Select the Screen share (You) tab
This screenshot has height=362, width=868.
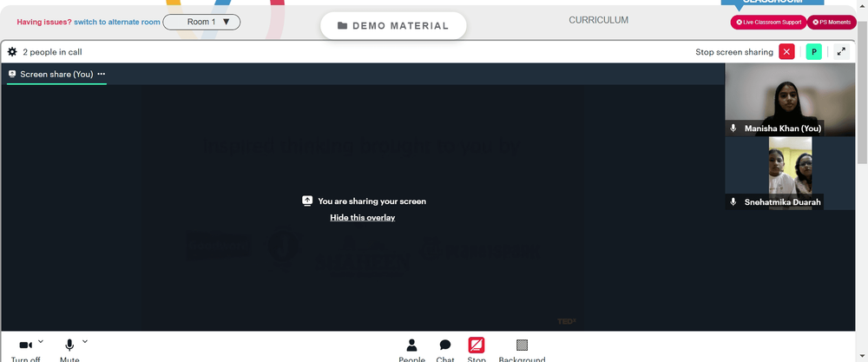[56, 74]
